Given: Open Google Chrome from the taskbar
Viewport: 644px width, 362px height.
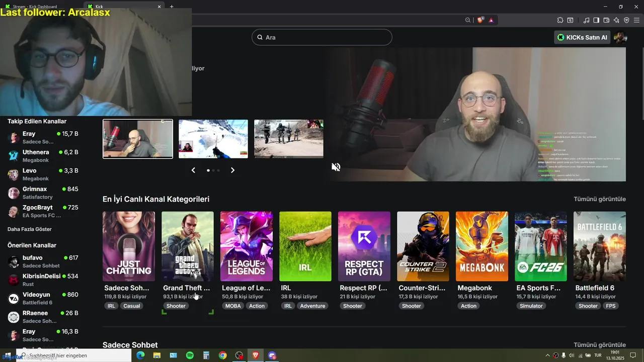Looking at the screenshot, I should pos(223,355).
